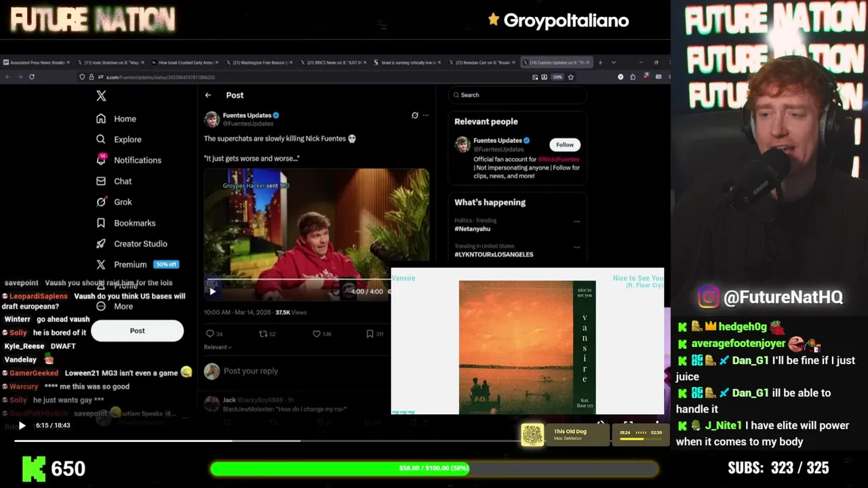Open Creator Studio in the sidebar
This screenshot has height=488, width=868.
pyautogui.click(x=132, y=244)
